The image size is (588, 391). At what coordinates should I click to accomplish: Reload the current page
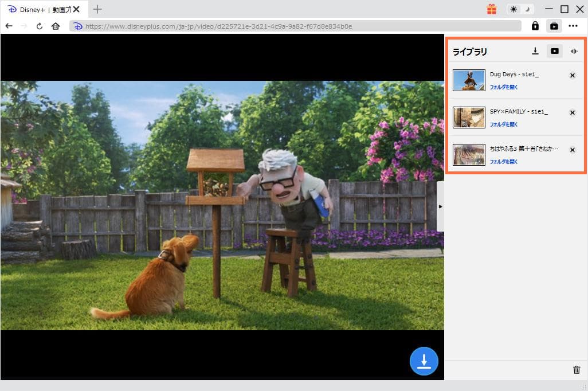pos(40,26)
